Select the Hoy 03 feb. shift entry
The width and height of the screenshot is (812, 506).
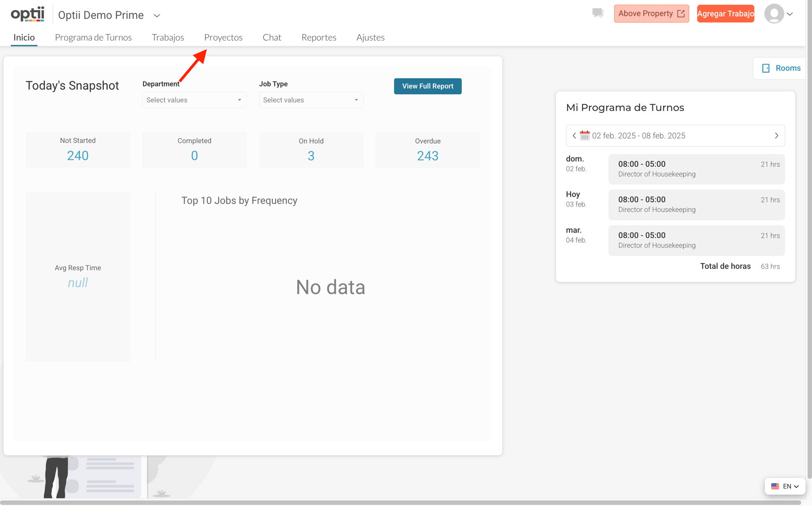click(696, 205)
